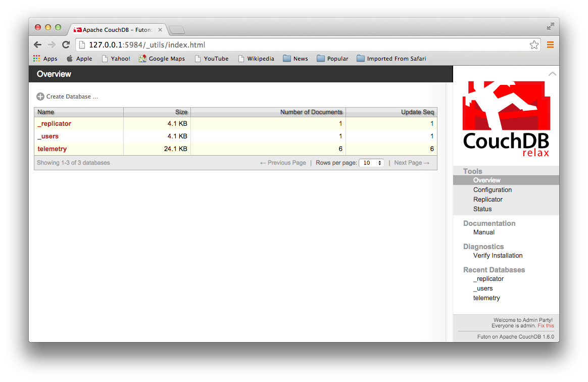Expand the Imported From Safari folder

coord(391,59)
